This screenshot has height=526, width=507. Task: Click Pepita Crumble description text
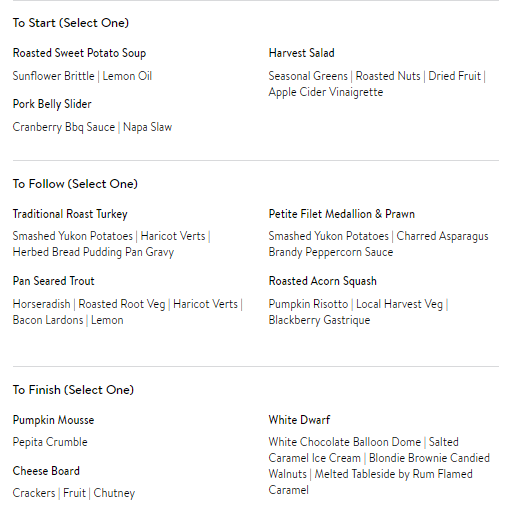[50, 442]
